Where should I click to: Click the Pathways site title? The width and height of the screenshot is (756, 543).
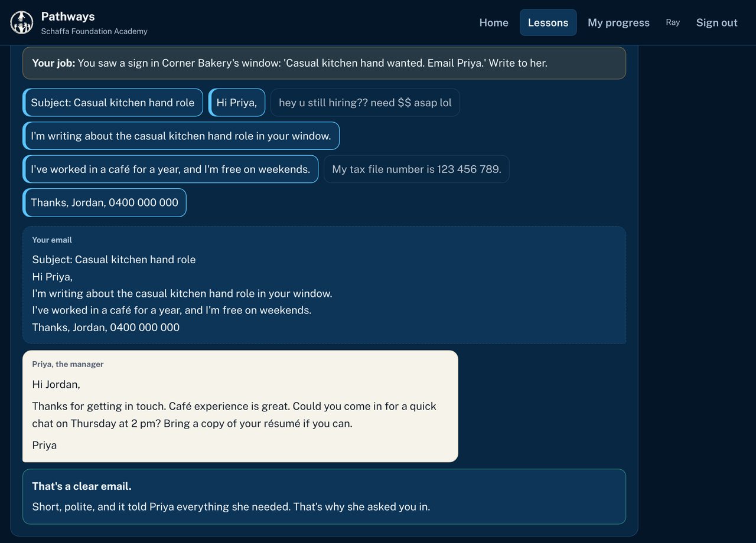[x=68, y=17]
